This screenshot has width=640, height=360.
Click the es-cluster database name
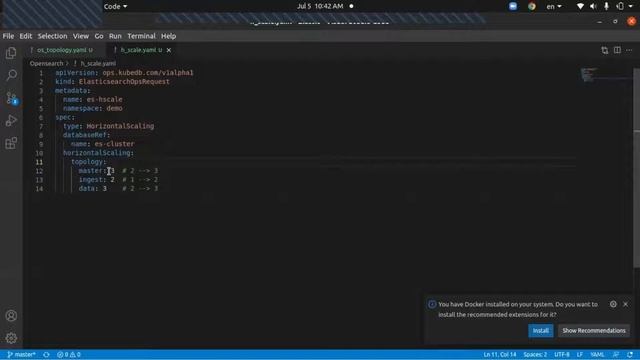[114, 144]
